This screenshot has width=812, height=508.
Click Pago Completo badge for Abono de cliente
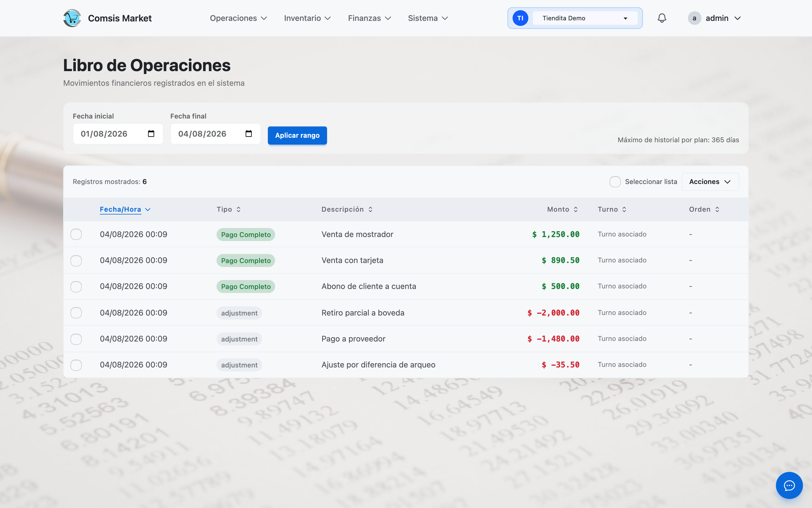click(246, 286)
